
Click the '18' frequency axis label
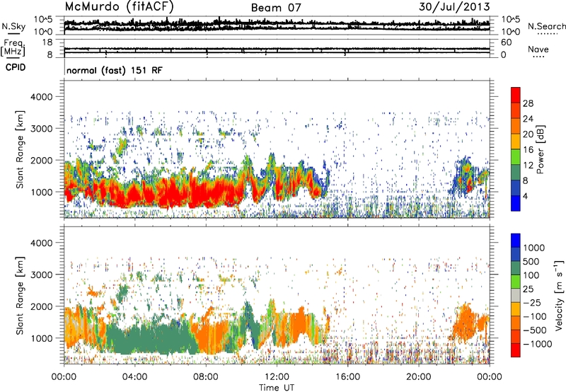click(47, 42)
